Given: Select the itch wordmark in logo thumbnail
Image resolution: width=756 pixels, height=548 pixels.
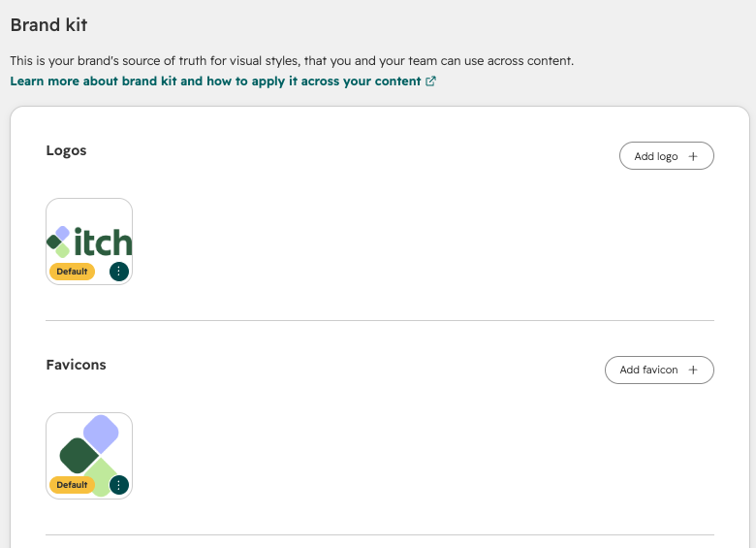Looking at the screenshot, I should tap(103, 242).
